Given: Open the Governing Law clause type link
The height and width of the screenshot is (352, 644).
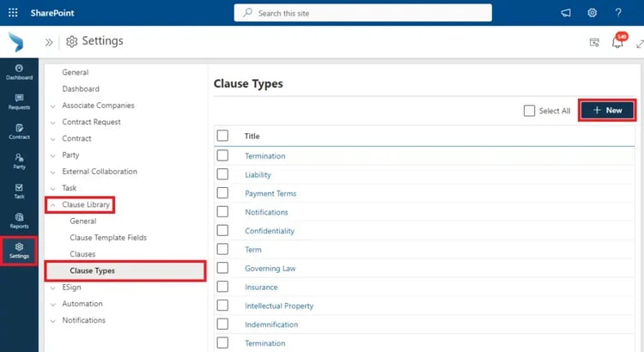Looking at the screenshot, I should pyautogui.click(x=270, y=268).
